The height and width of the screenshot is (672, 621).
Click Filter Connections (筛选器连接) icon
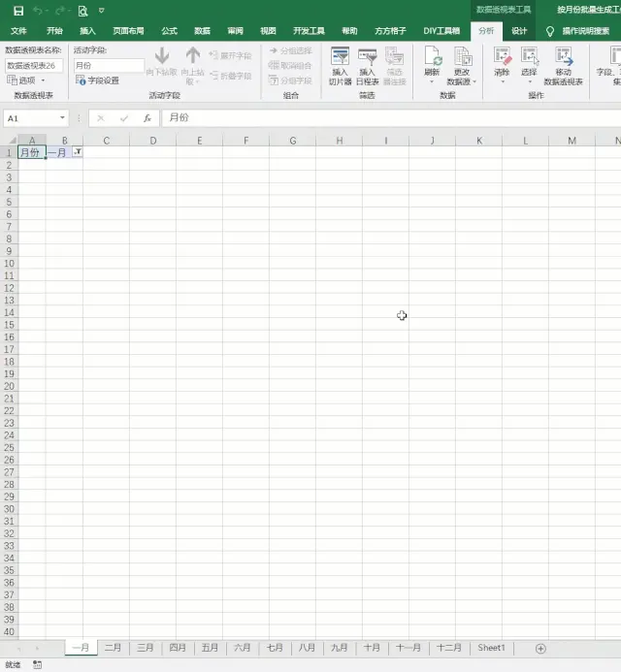coord(394,56)
